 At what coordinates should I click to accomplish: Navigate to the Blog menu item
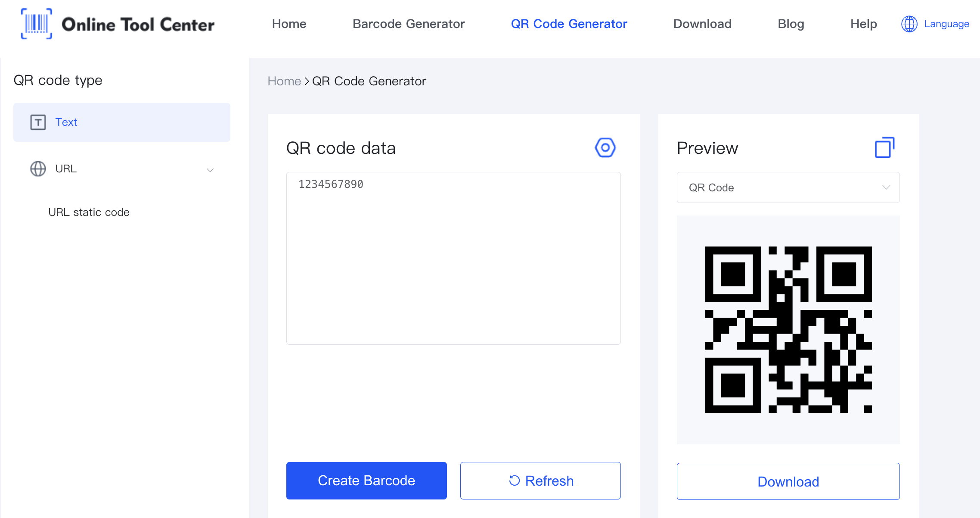point(791,23)
